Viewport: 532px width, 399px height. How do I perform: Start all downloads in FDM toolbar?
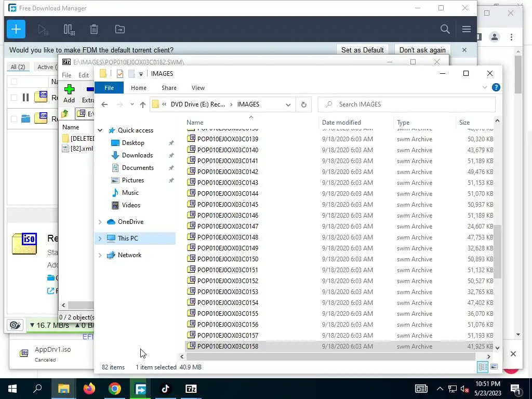(x=43, y=30)
